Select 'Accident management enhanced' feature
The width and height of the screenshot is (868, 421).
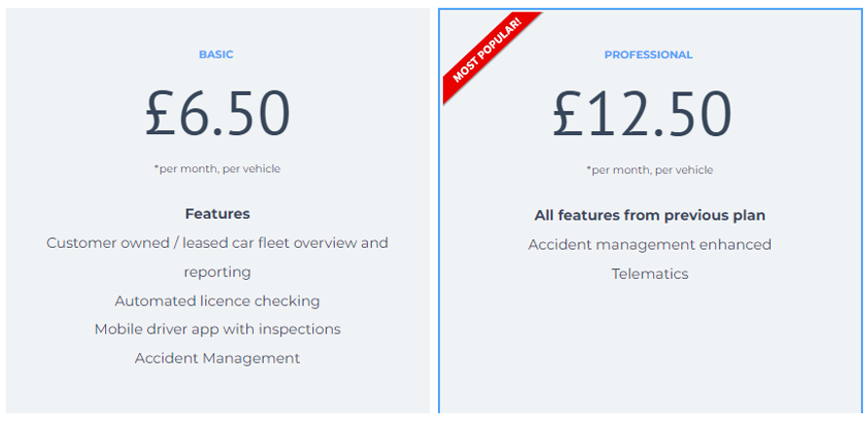[650, 244]
